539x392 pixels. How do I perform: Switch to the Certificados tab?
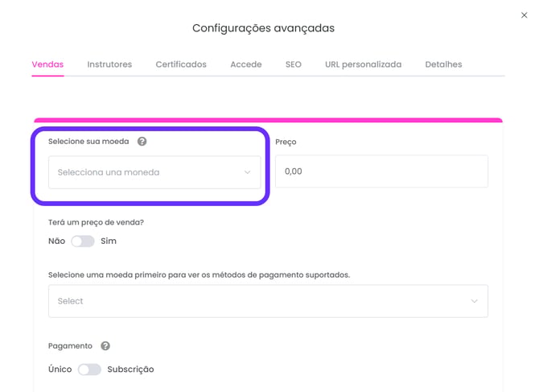point(181,64)
